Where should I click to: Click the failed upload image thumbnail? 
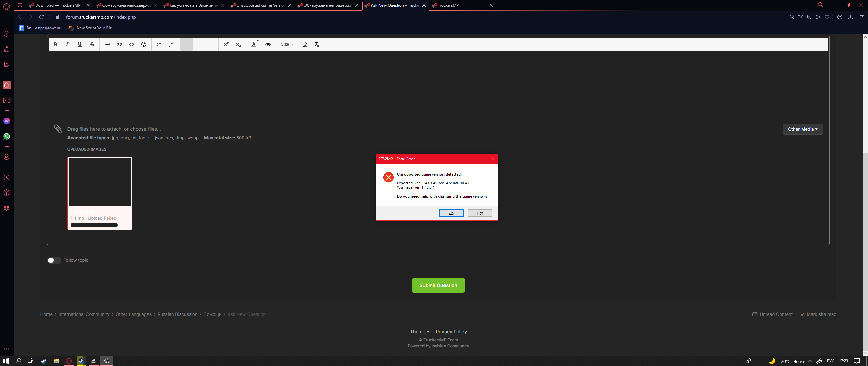[100, 182]
